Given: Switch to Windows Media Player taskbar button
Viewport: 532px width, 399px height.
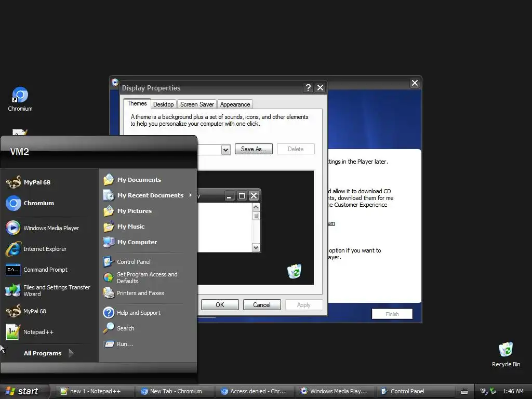Looking at the screenshot, I should [x=335, y=391].
